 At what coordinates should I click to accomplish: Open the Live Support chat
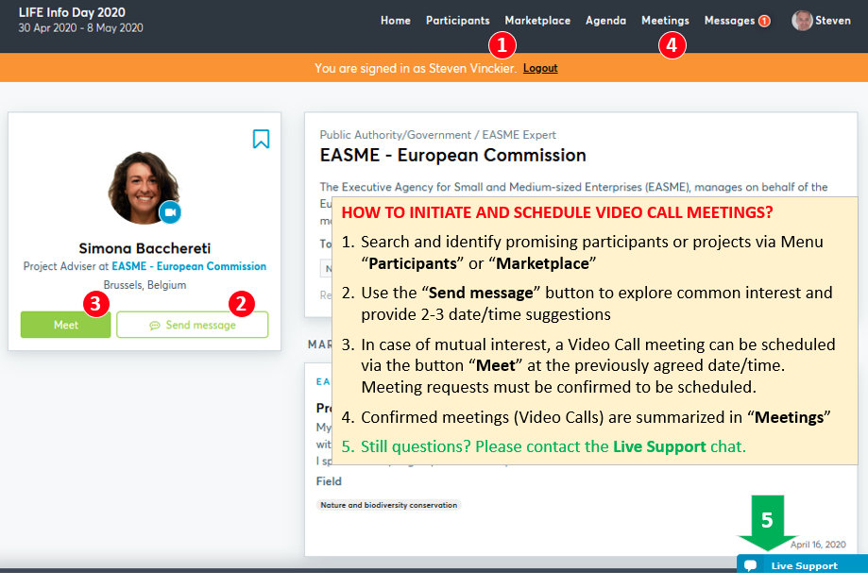tap(802, 564)
